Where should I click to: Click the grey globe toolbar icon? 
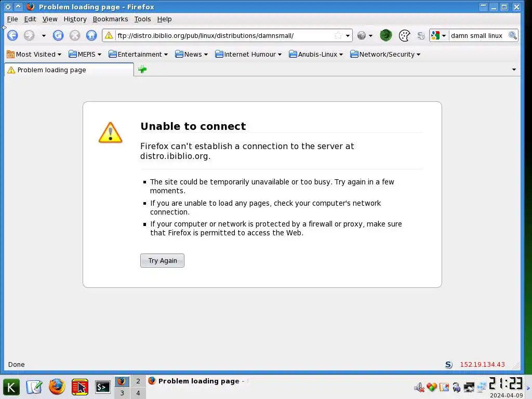[362, 35]
